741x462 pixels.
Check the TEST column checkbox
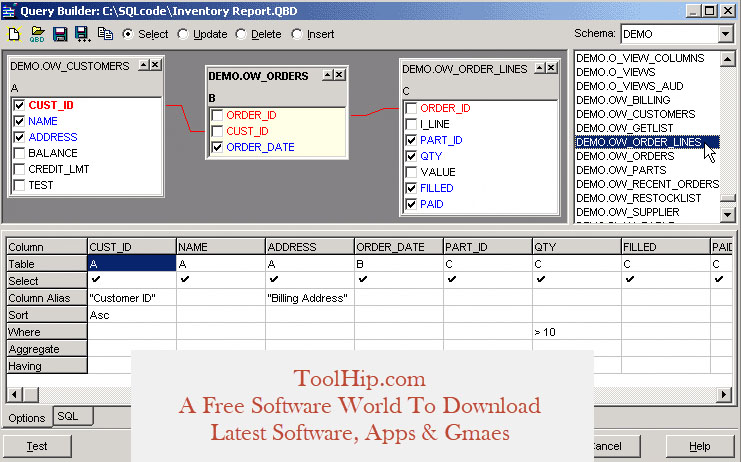[19, 185]
